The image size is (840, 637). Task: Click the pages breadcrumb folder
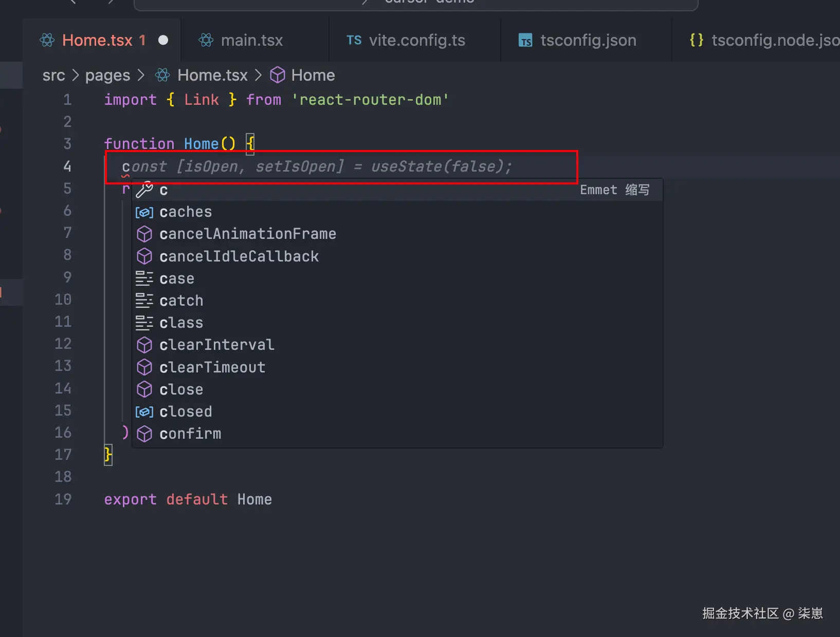click(107, 76)
